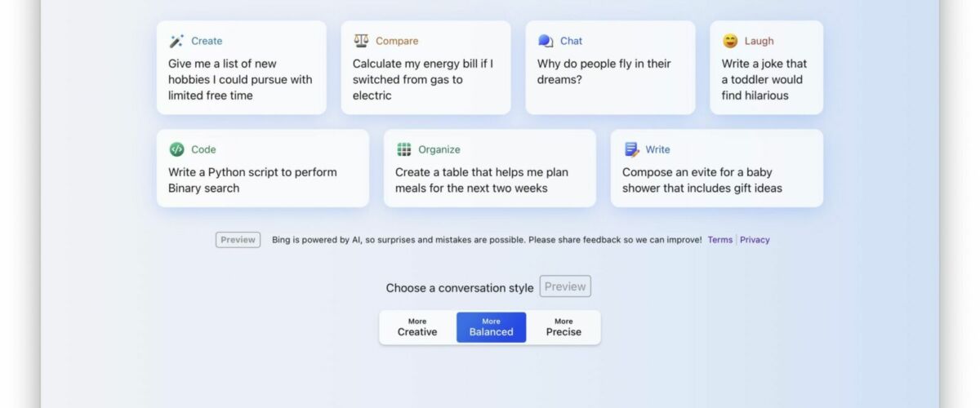This screenshot has height=408, width=980.
Task: Click the scales Compare icon
Action: (x=361, y=41)
